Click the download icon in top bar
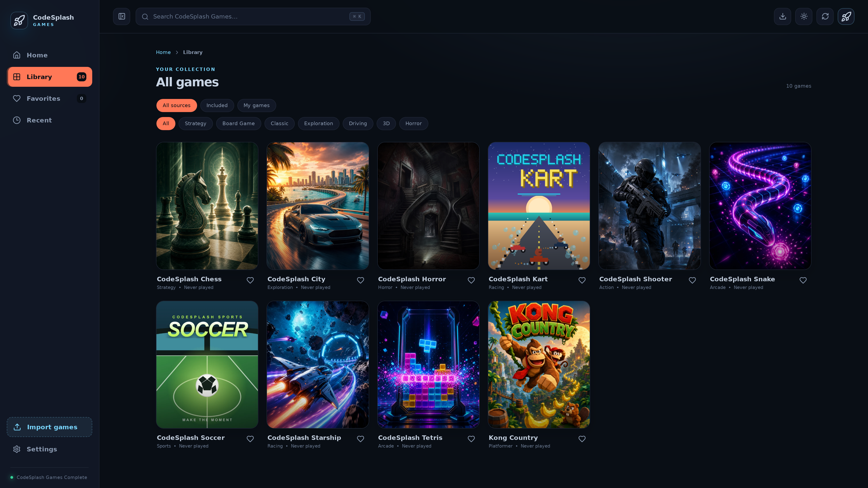Viewport: 868px width, 488px height. (x=782, y=16)
